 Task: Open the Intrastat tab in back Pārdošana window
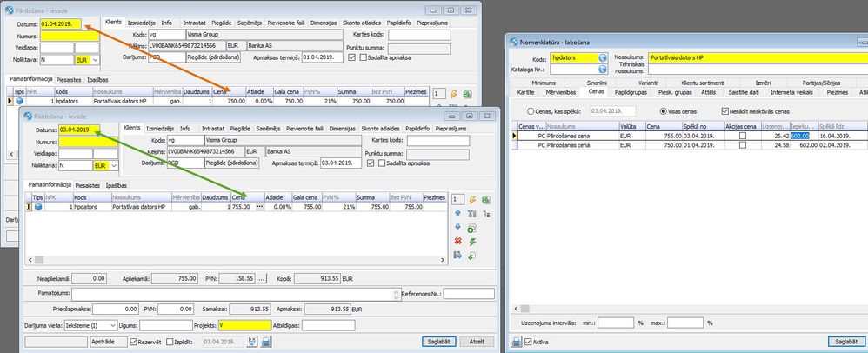(194, 23)
